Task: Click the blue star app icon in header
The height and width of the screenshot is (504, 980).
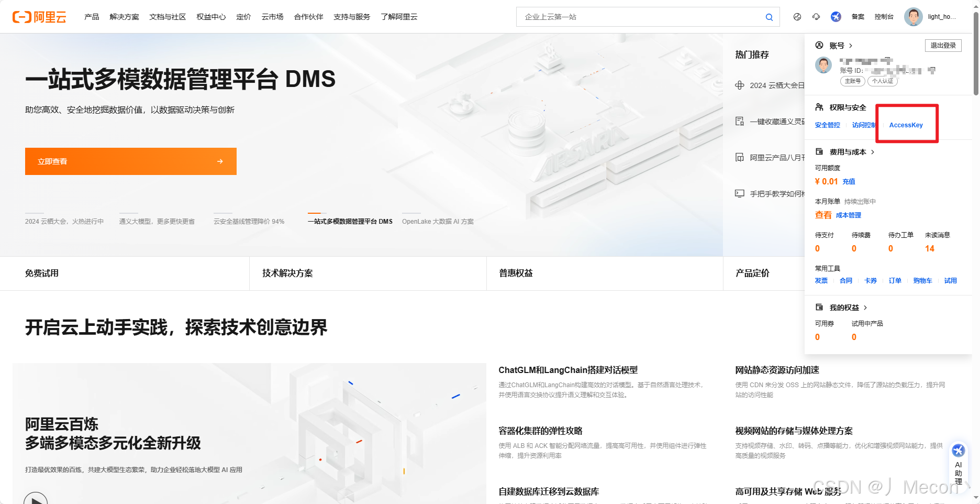Action: click(836, 17)
